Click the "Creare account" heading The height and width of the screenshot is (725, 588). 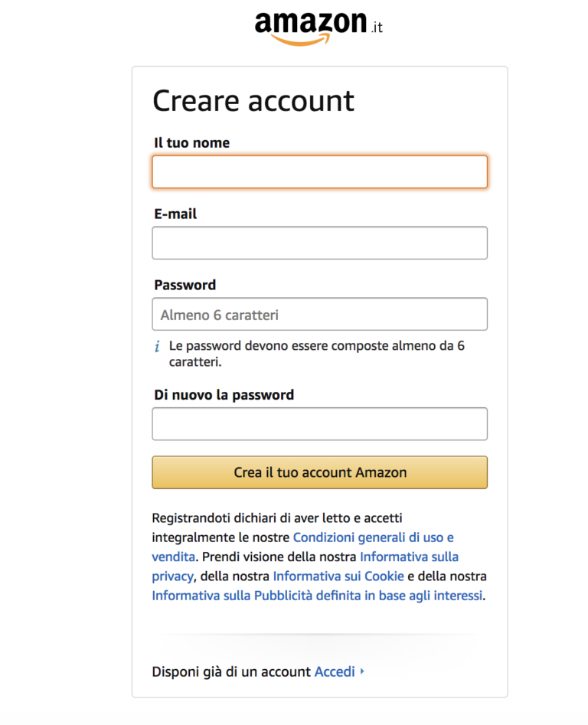[x=253, y=101]
